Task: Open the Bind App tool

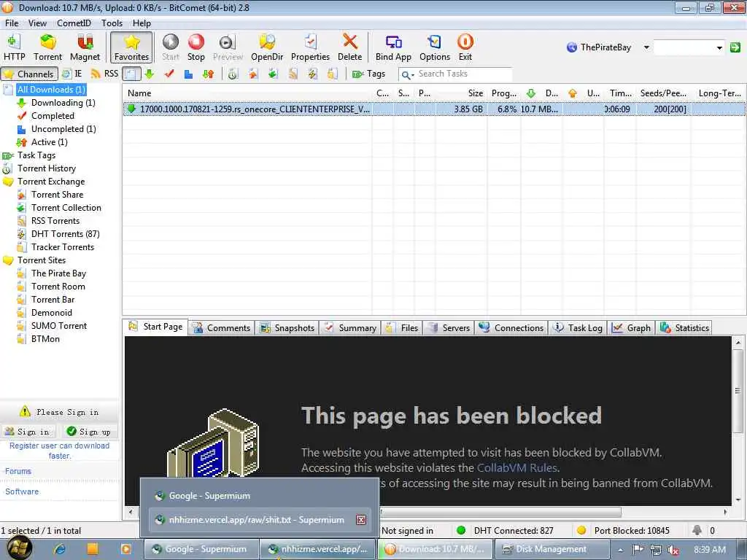Action: (x=393, y=47)
